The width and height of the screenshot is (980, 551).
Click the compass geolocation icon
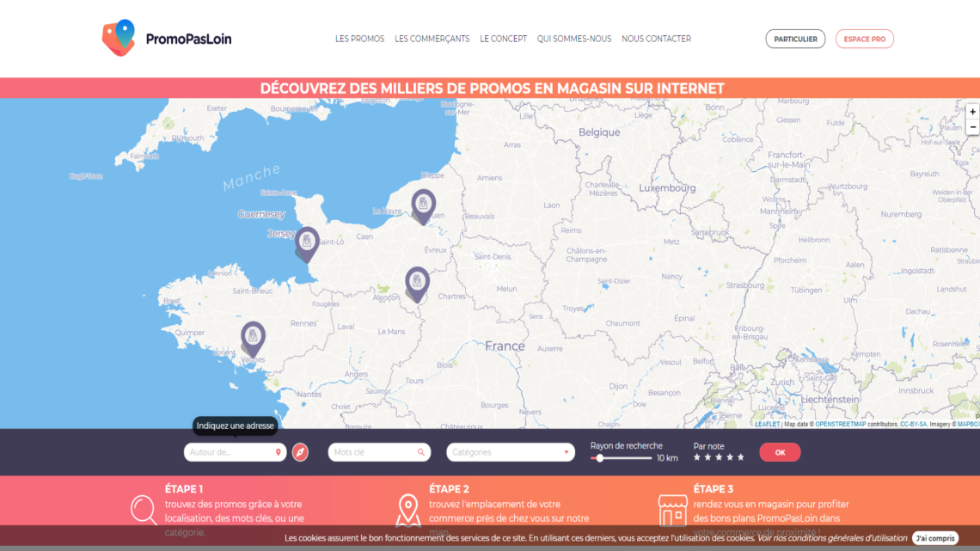pos(301,452)
